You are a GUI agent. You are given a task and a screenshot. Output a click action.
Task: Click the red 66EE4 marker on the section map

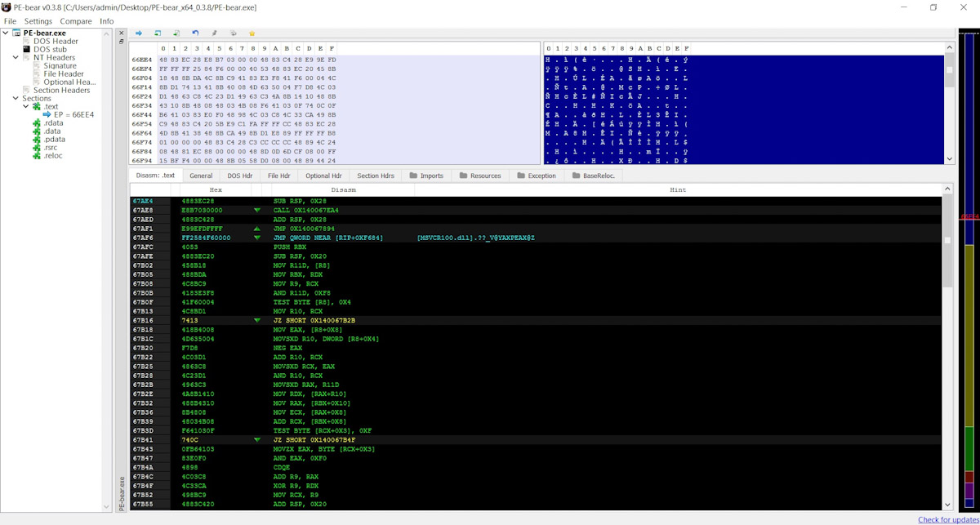pyautogui.click(x=969, y=216)
